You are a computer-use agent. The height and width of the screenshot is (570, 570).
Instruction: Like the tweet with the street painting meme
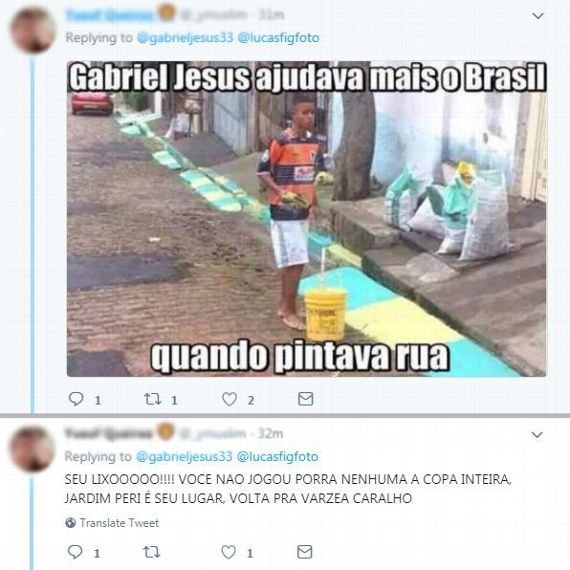(x=229, y=399)
